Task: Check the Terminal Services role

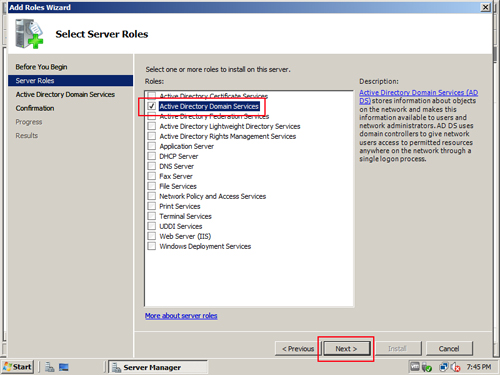Action: (152, 216)
